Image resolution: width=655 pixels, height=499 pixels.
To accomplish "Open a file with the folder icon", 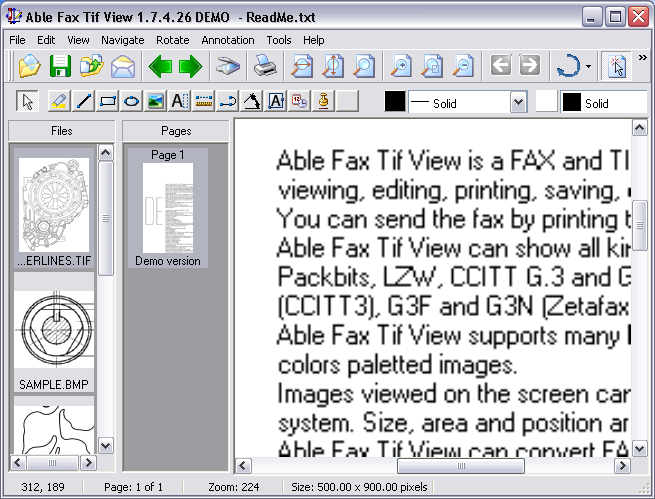I will 30,66.
